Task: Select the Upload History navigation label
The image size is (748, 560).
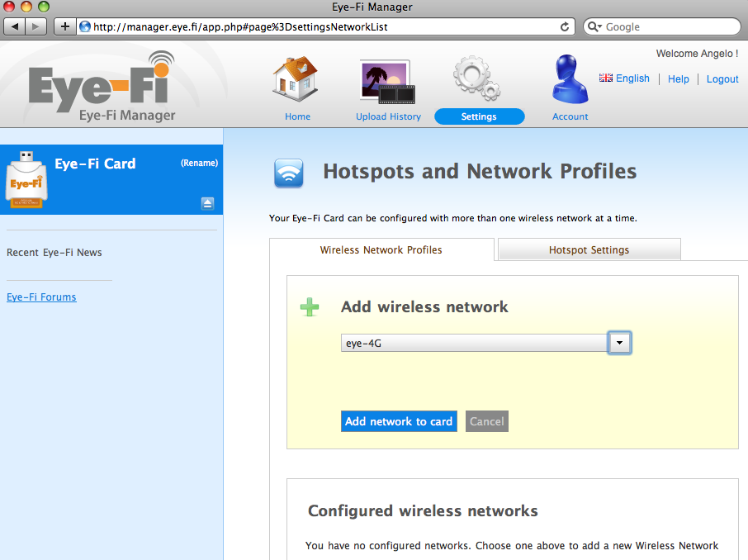Action: click(388, 116)
